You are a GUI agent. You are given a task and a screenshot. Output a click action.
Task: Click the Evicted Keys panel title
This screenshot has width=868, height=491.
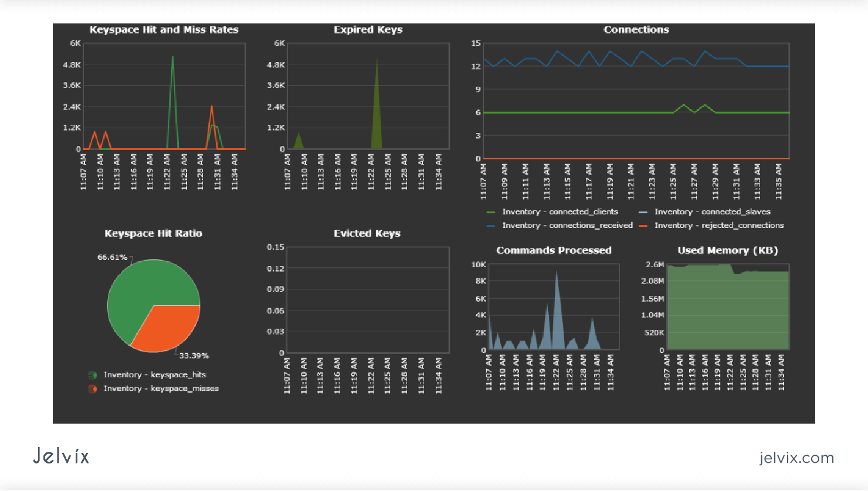pos(367,233)
